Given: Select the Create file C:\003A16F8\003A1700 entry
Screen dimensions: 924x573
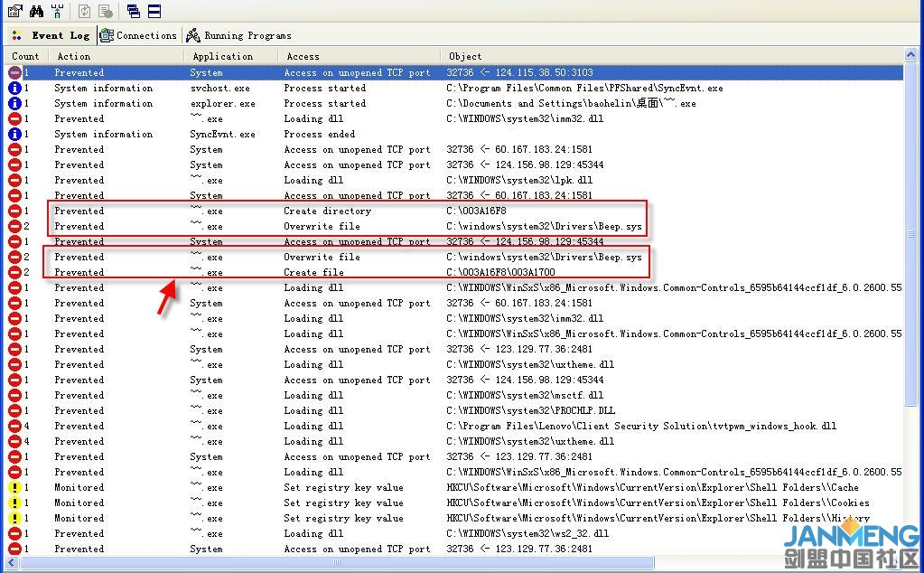Looking at the screenshot, I should pos(313,273).
